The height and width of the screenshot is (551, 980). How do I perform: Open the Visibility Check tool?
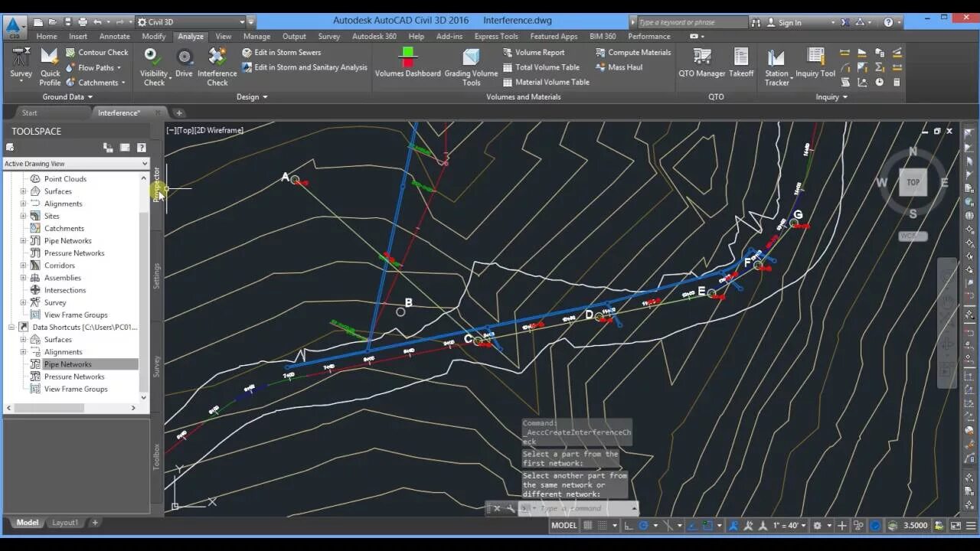coord(154,66)
